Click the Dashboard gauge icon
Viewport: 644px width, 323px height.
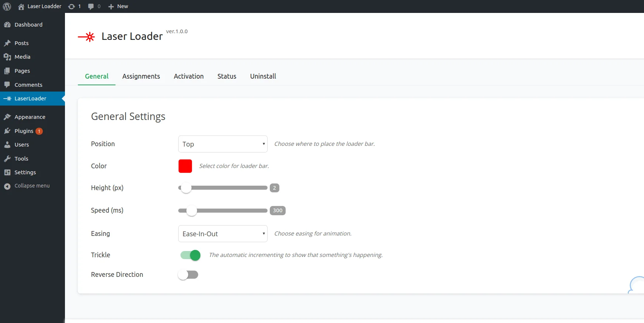7,25
